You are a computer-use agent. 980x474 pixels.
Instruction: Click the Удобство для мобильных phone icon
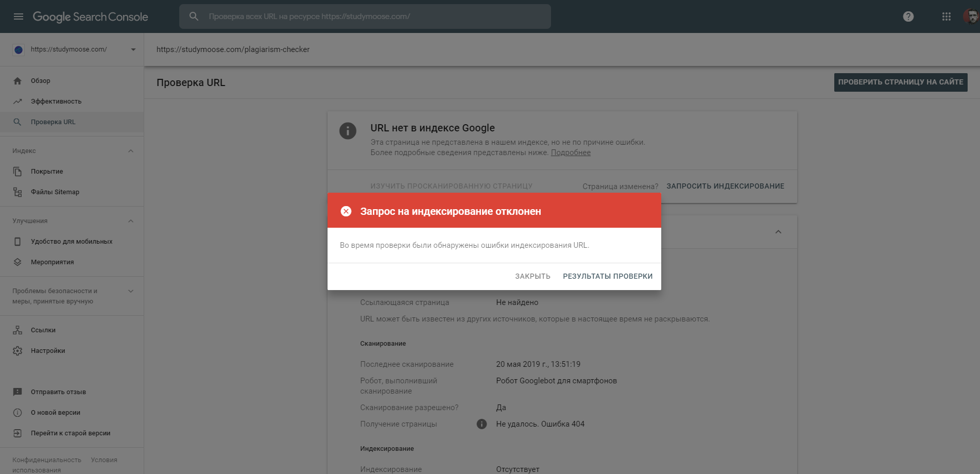(18, 242)
